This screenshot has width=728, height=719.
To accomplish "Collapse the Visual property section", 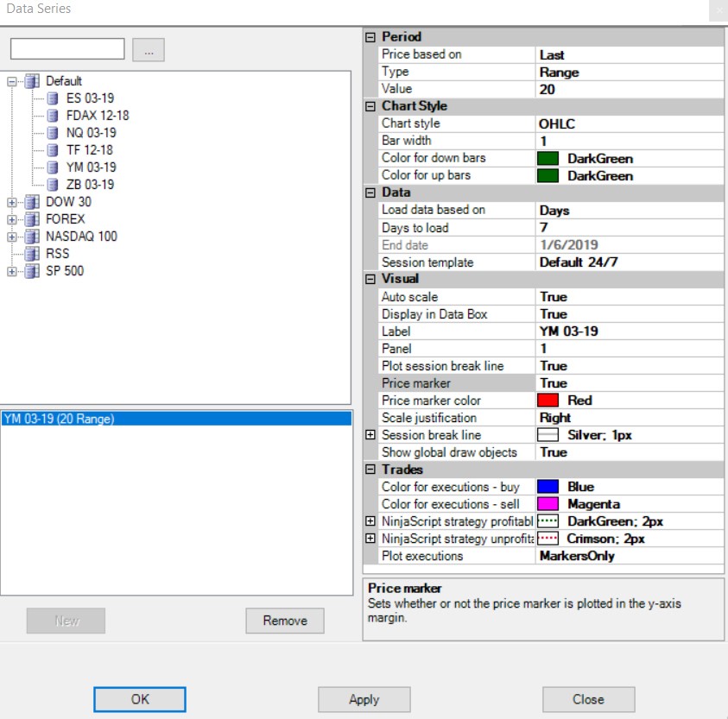I will pyautogui.click(x=370, y=279).
